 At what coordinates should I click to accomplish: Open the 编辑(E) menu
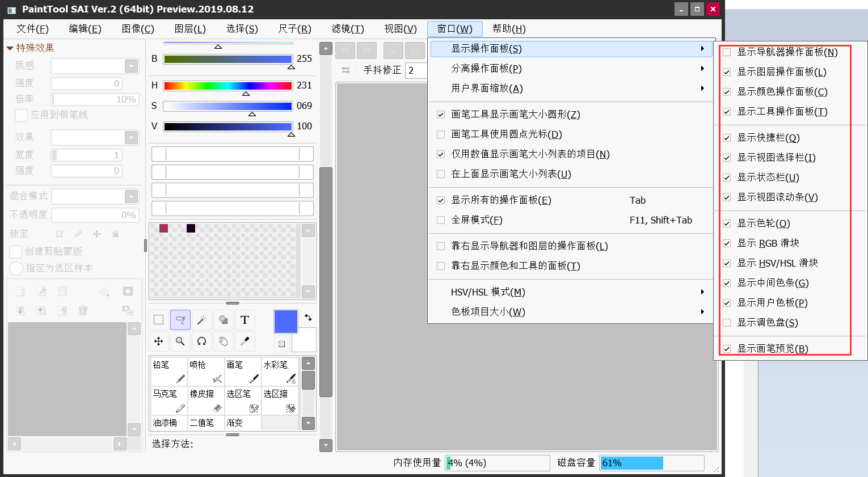pos(85,29)
